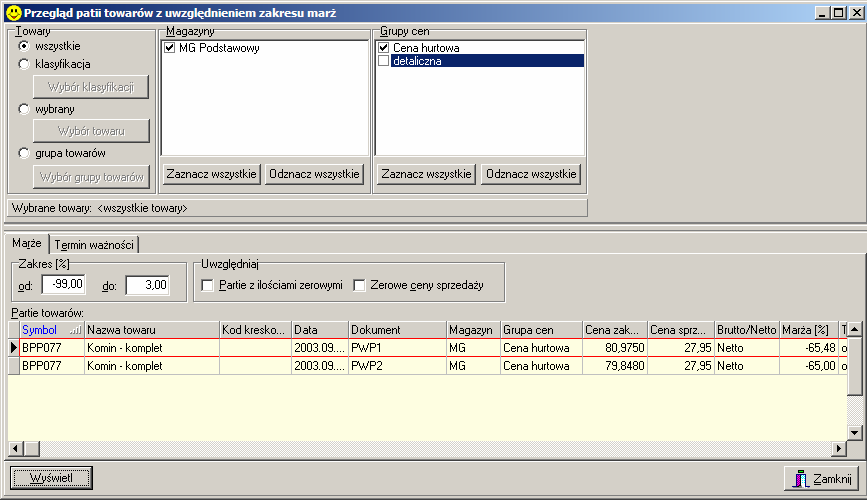The height and width of the screenshot is (500, 867).
Task: Open the Termin ważności tab
Action: 94,244
